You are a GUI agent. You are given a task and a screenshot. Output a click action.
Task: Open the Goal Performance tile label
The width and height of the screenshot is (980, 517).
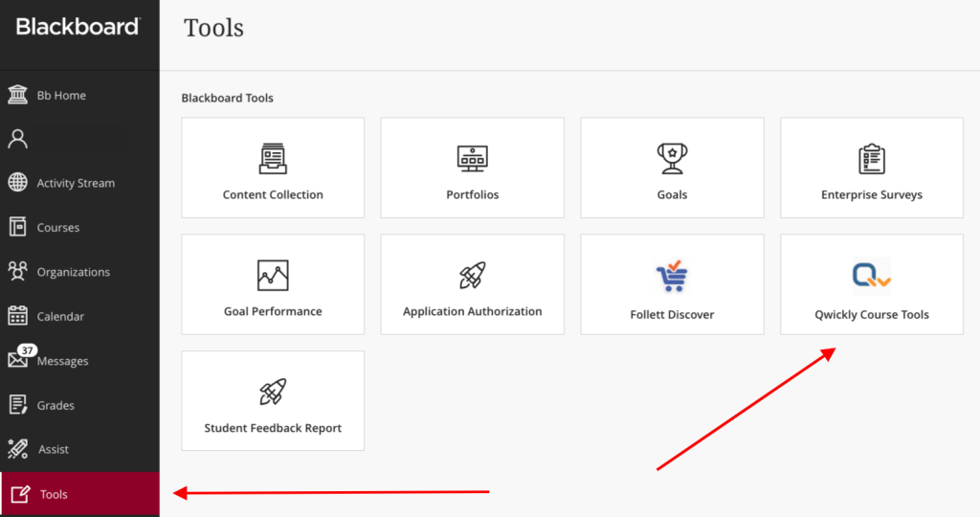(x=273, y=311)
